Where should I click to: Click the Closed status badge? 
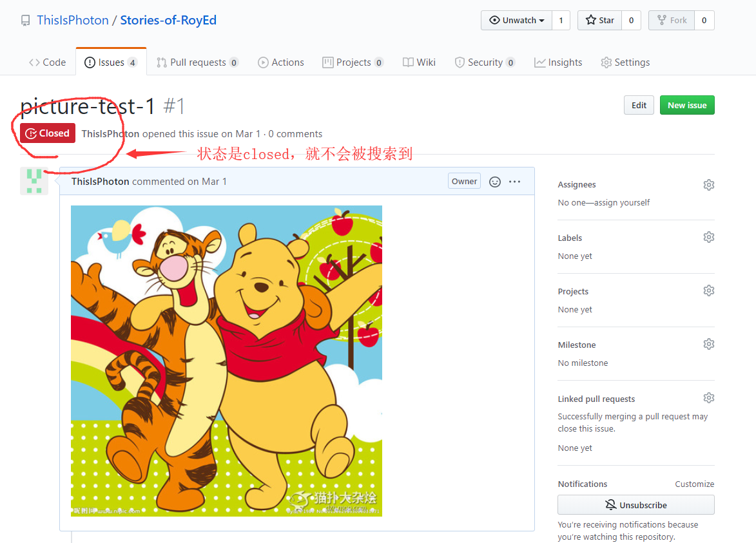(x=47, y=133)
